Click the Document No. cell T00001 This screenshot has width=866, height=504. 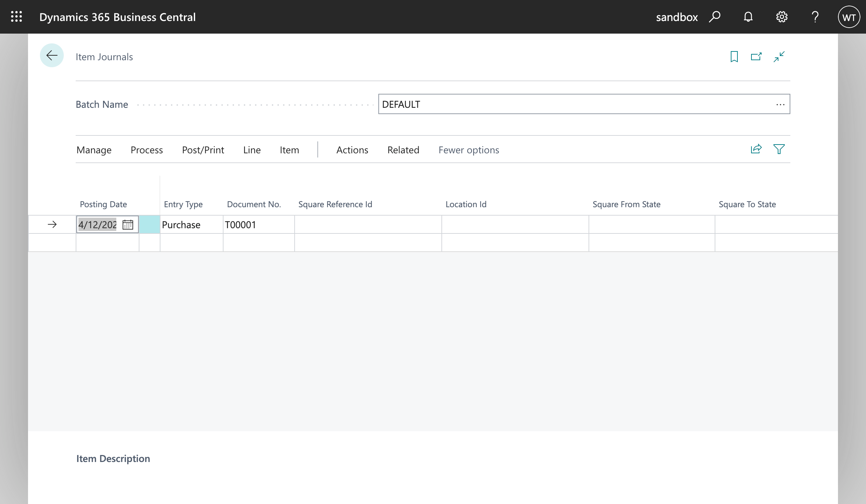point(259,225)
